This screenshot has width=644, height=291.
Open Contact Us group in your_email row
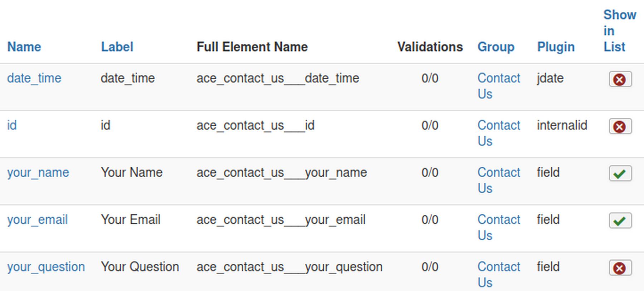pos(499,228)
